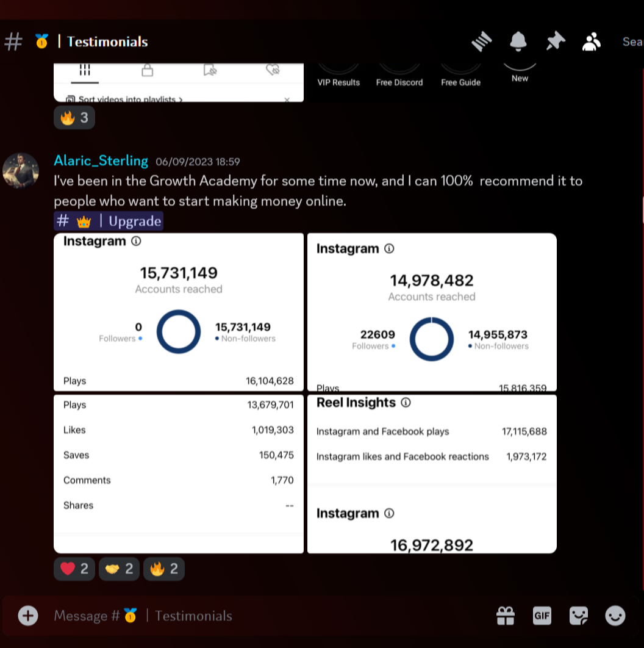Click the Search field in header
Image resolution: width=644 pixels, height=648 pixels.
click(632, 41)
